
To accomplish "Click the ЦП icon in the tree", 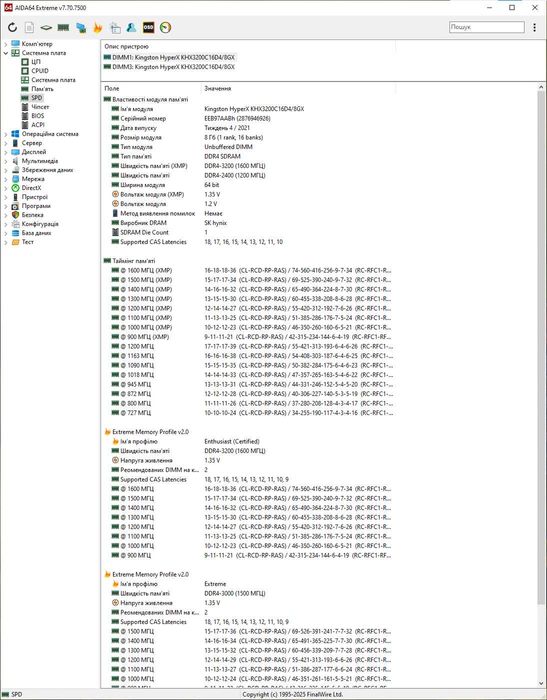I will [25, 62].
